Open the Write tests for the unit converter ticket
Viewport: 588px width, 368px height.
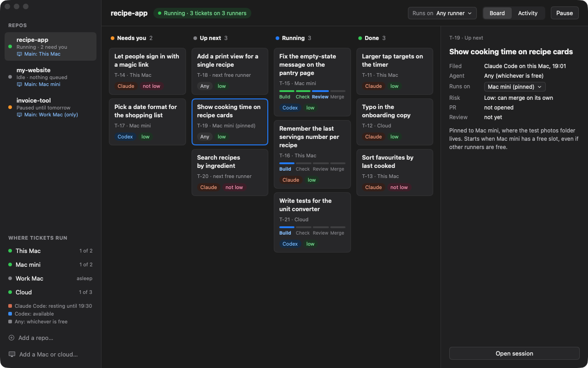click(x=312, y=222)
